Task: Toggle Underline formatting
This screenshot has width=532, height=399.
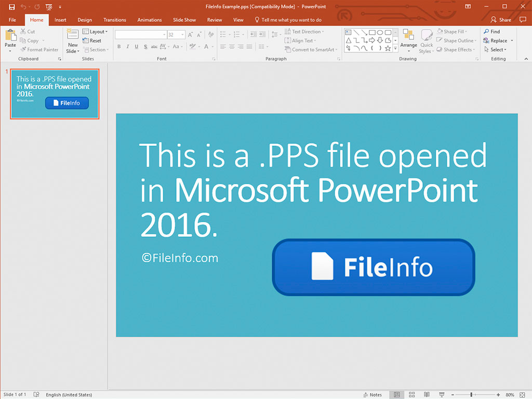Action: point(137,46)
